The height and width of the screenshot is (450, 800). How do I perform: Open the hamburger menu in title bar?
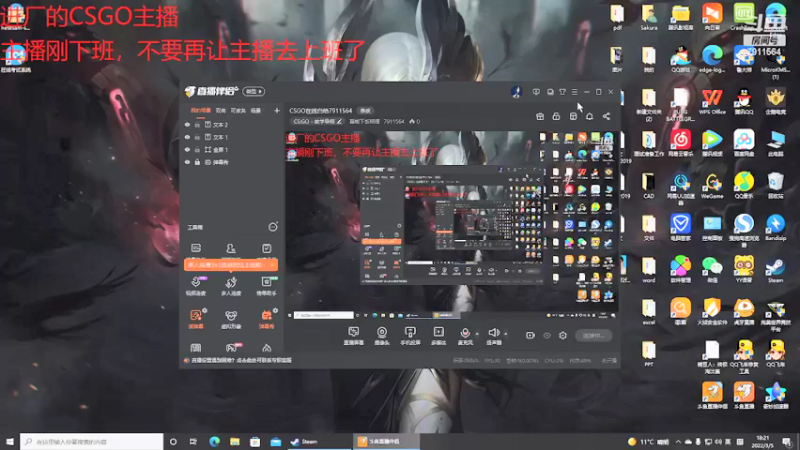point(574,92)
